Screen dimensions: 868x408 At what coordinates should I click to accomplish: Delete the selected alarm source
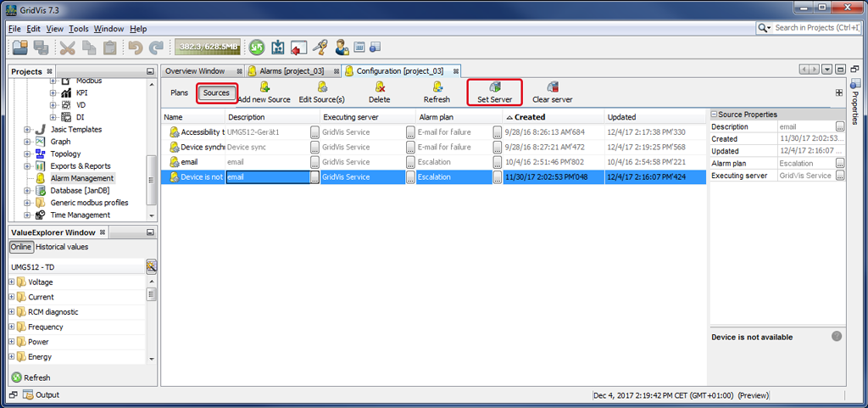(380, 87)
